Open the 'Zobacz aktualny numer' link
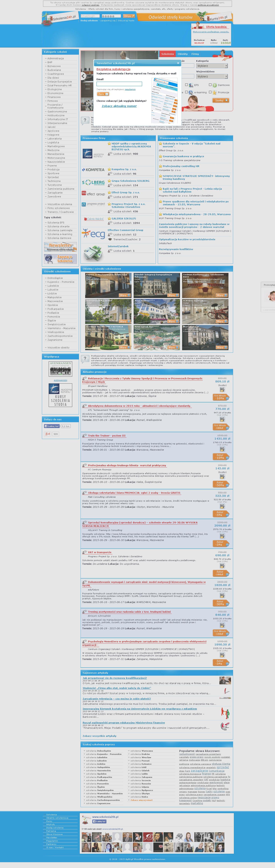This screenshot has width=275, height=868. [119, 106]
